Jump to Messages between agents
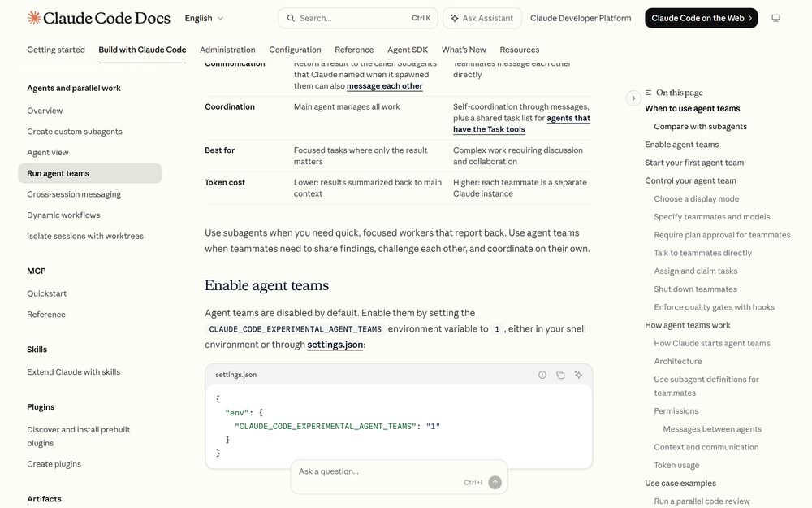 coord(712,429)
